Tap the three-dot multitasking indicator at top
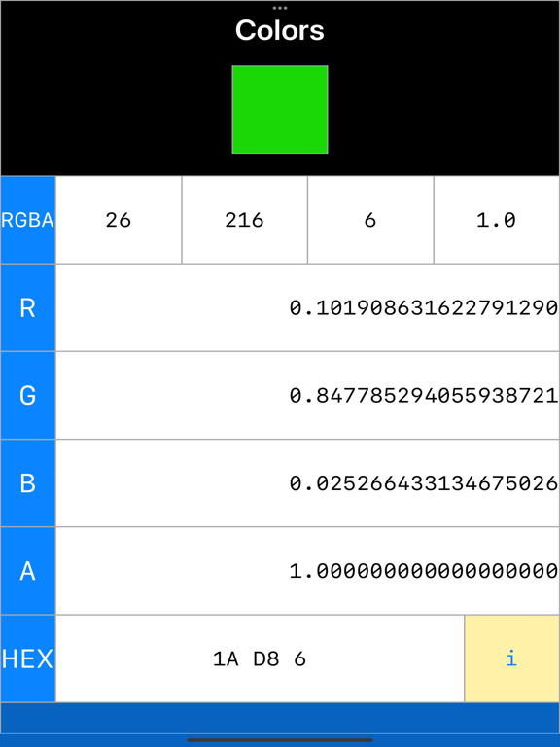This screenshot has height=747, width=560. [280, 8]
